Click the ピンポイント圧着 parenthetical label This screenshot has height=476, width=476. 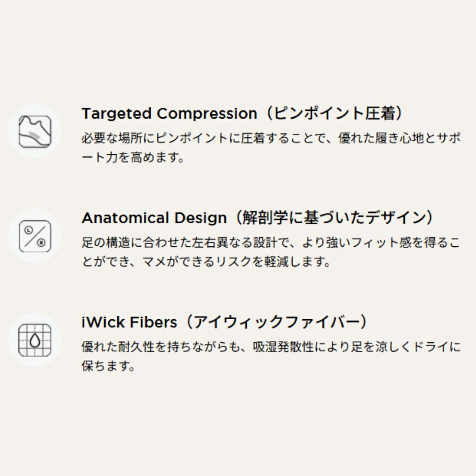[x=333, y=114]
